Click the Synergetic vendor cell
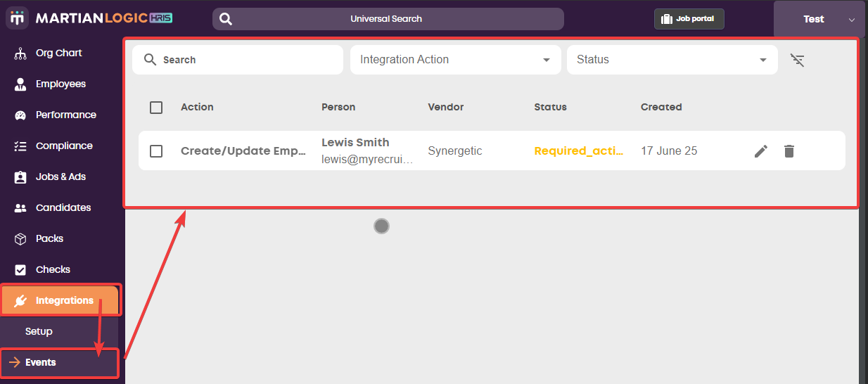 (455, 151)
